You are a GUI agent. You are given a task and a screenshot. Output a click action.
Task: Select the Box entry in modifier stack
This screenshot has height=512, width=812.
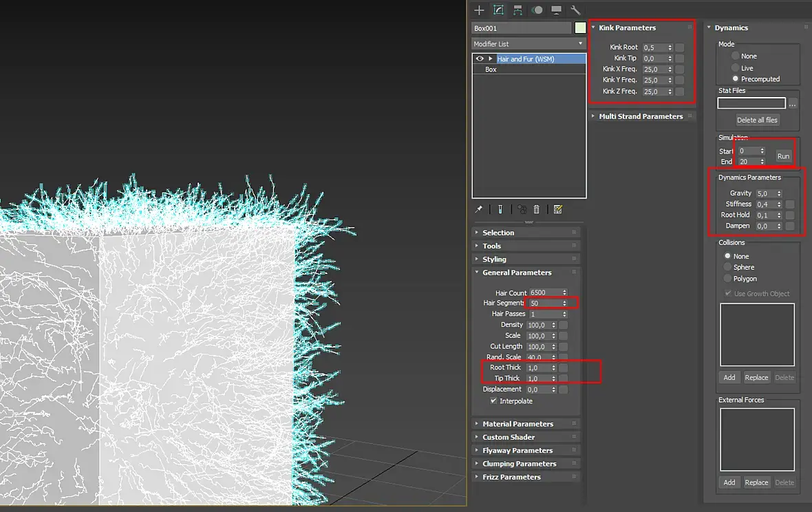pos(491,70)
